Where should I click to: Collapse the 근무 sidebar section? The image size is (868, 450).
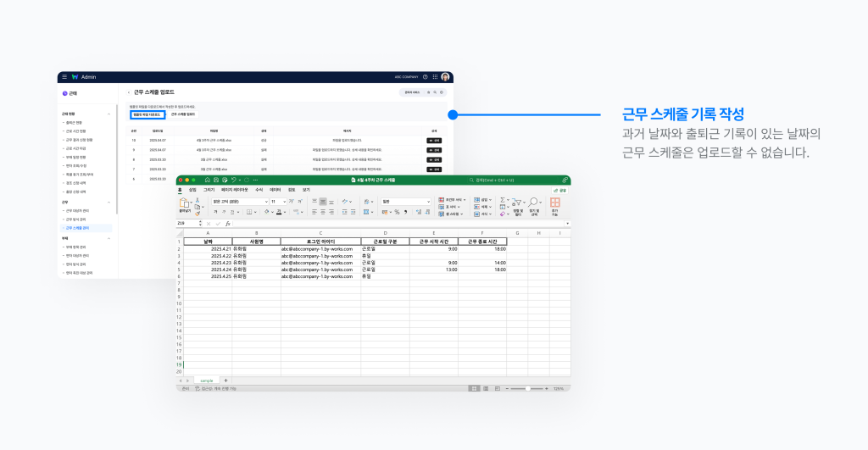pyautogui.click(x=108, y=203)
